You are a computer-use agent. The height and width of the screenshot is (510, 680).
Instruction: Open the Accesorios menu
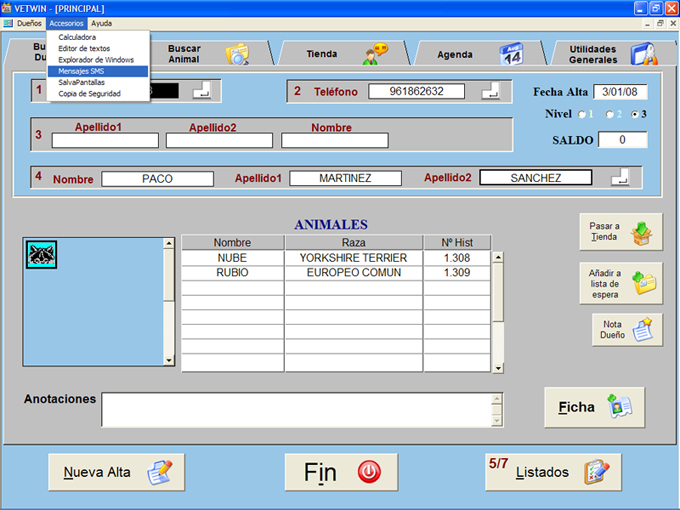66,23
